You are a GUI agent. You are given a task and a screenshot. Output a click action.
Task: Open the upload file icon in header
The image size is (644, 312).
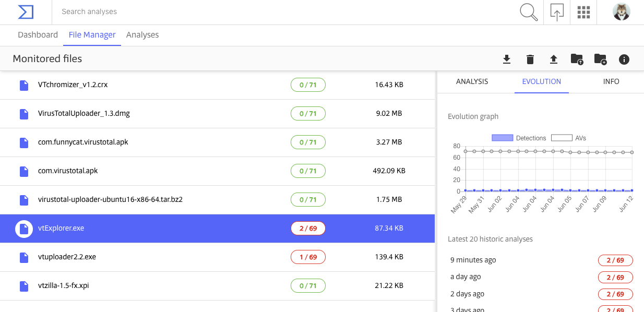(557, 12)
